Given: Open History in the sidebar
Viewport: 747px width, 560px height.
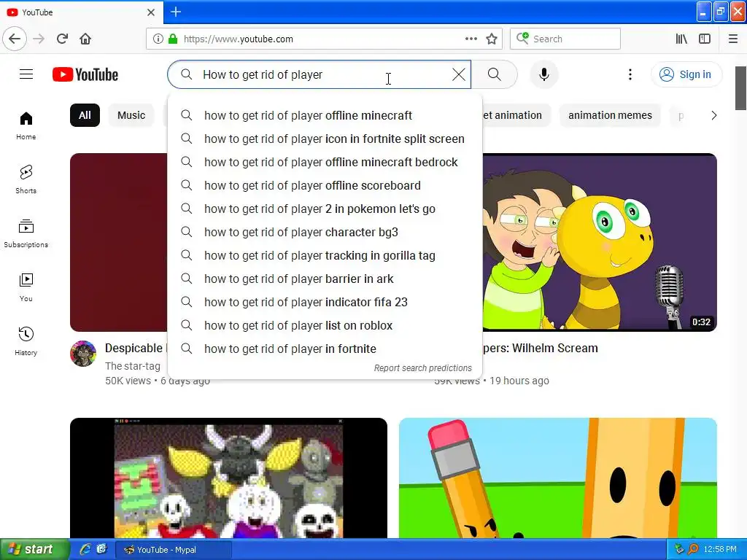Looking at the screenshot, I should tap(26, 341).
